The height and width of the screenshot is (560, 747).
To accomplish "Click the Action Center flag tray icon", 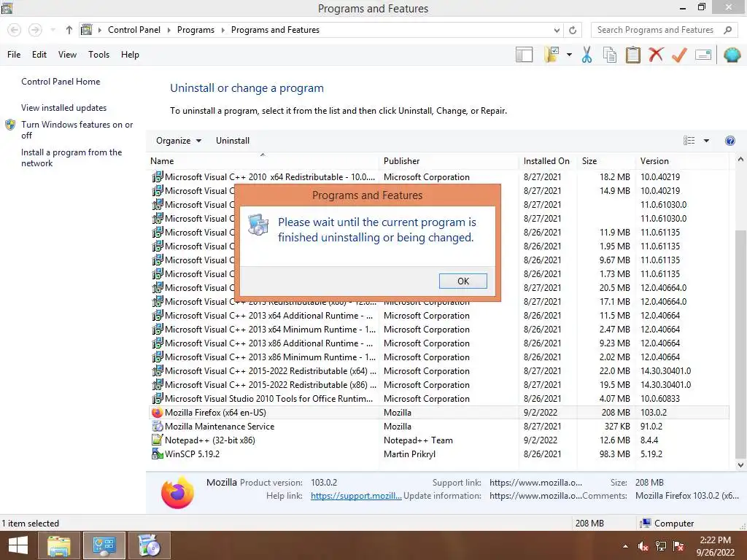I will (x=678, y=546).
